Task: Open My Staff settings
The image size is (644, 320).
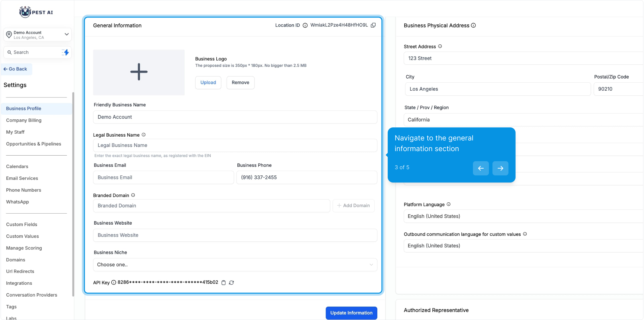Action: [x=15, y=132]
